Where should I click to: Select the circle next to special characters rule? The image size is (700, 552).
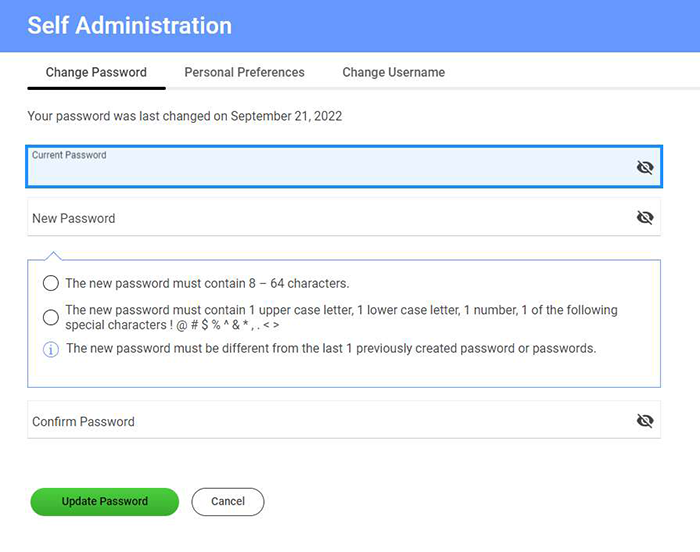[x=50, y=317]
